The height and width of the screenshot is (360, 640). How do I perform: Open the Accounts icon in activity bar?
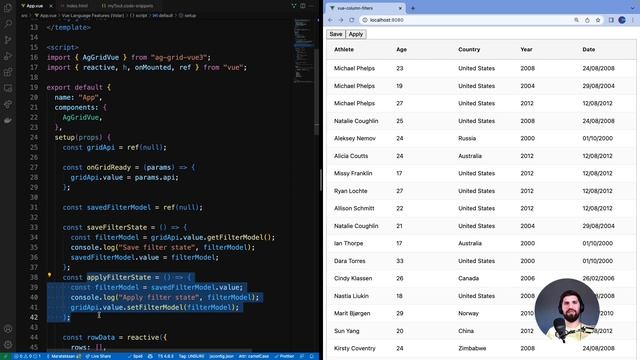click(x=8, y=329)
